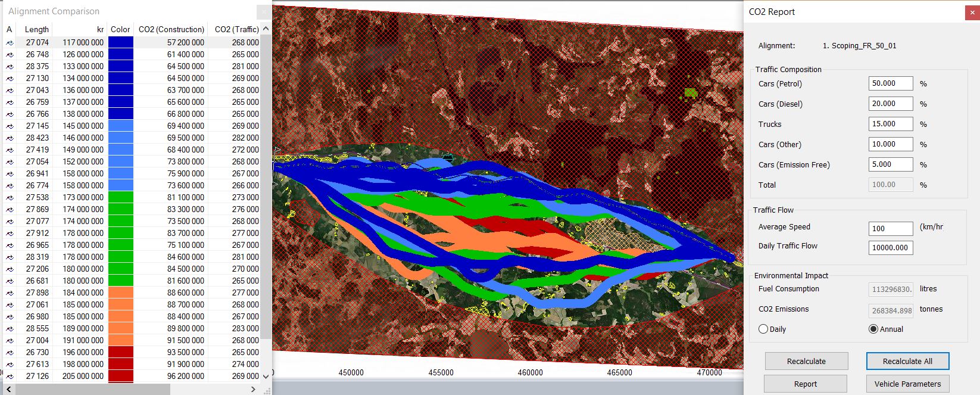This screenshot has height=395, width=980.
Task: Click the table's scroll-up arrow
Action: [x=266, y=29]
